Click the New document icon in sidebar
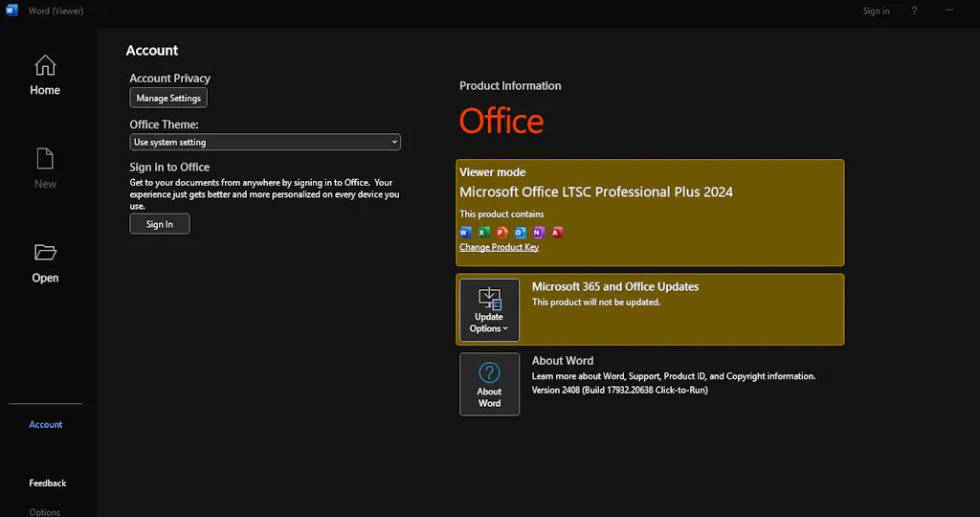 pos(45,159)
